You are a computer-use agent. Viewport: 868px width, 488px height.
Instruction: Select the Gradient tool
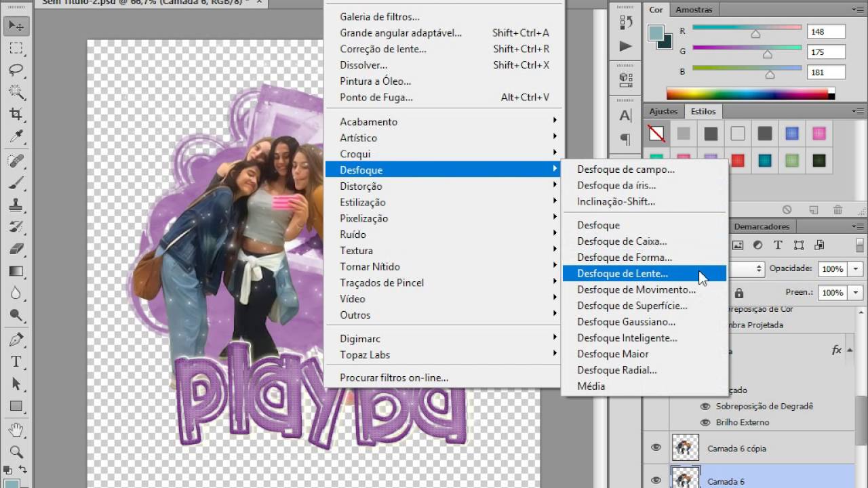[16, 271]
